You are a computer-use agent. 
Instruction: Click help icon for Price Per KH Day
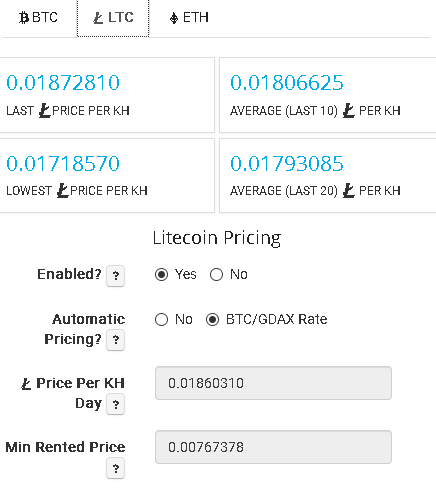point(115,404)
